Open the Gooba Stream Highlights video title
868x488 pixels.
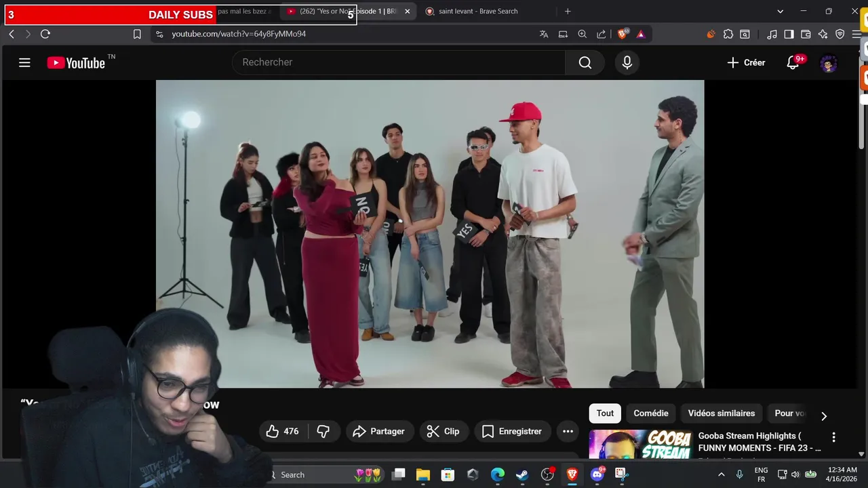[759, 442]
